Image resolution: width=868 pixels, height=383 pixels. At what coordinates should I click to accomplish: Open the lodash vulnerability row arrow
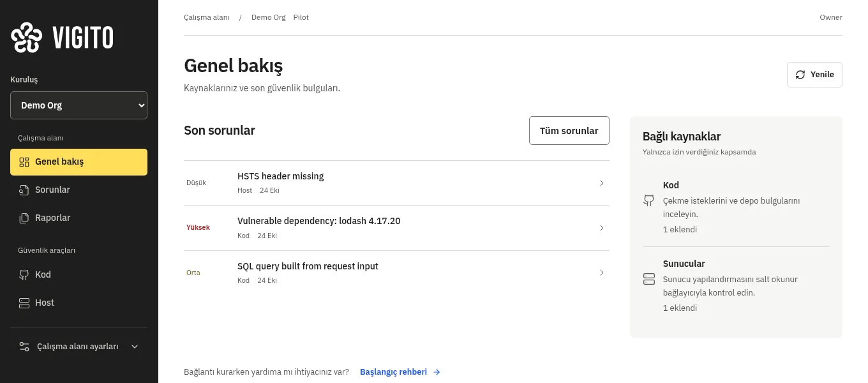point(601,228)
